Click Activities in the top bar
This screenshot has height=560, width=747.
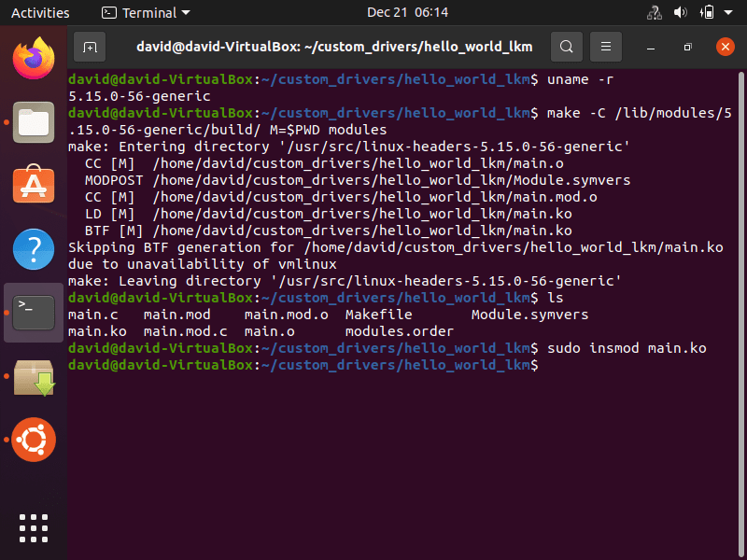click(x=40, y=13)
